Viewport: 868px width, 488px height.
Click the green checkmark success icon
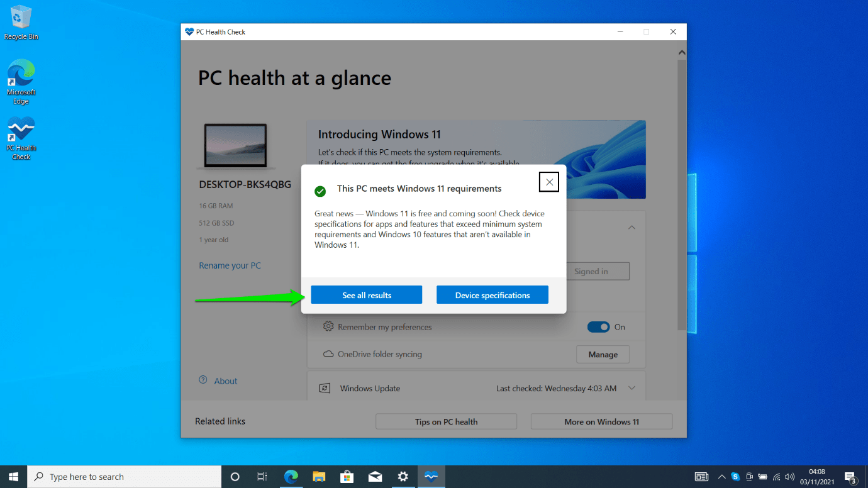320,191
